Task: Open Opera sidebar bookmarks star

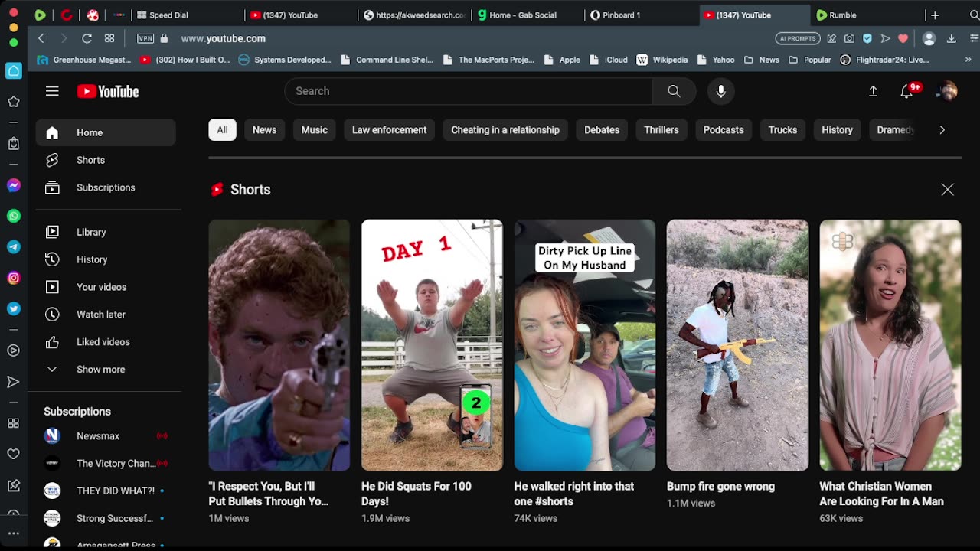Action: pyautogui.click(x=14, y=101)
